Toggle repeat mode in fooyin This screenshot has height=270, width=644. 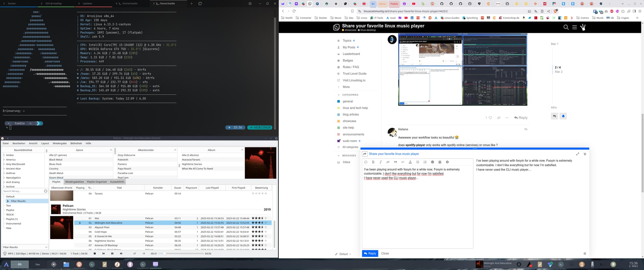(135, 254)
